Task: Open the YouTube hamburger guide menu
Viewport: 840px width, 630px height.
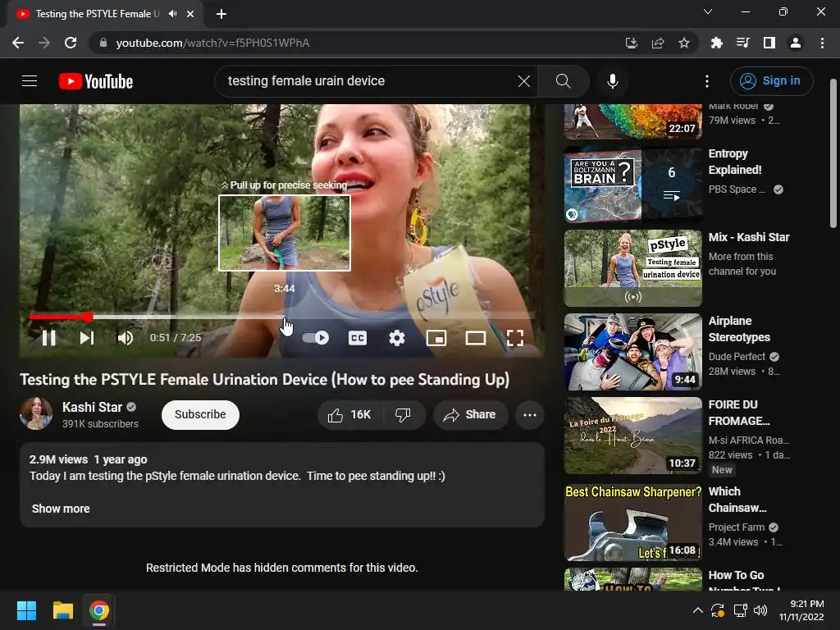Action: point(30,81)
